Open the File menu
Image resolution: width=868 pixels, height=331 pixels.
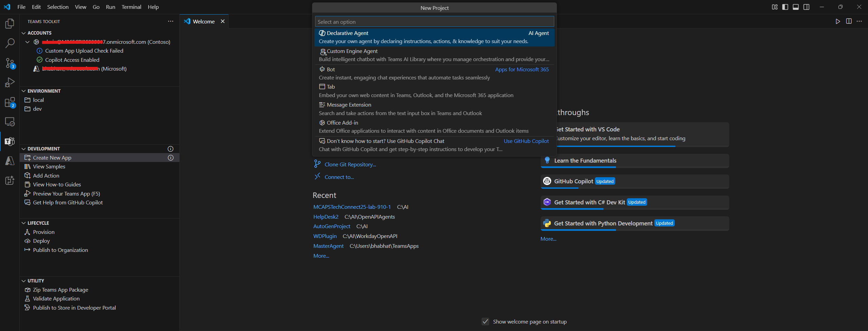(21, 7)
